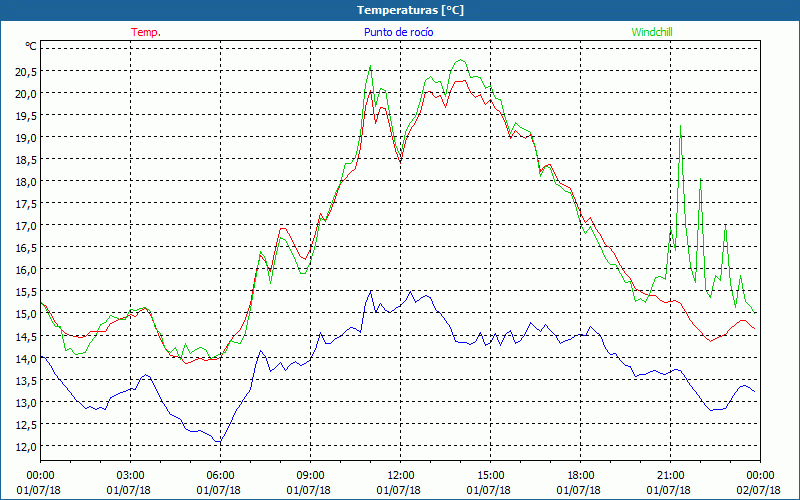
Task: Click the 18:00 time axis label
Action: 581,475
